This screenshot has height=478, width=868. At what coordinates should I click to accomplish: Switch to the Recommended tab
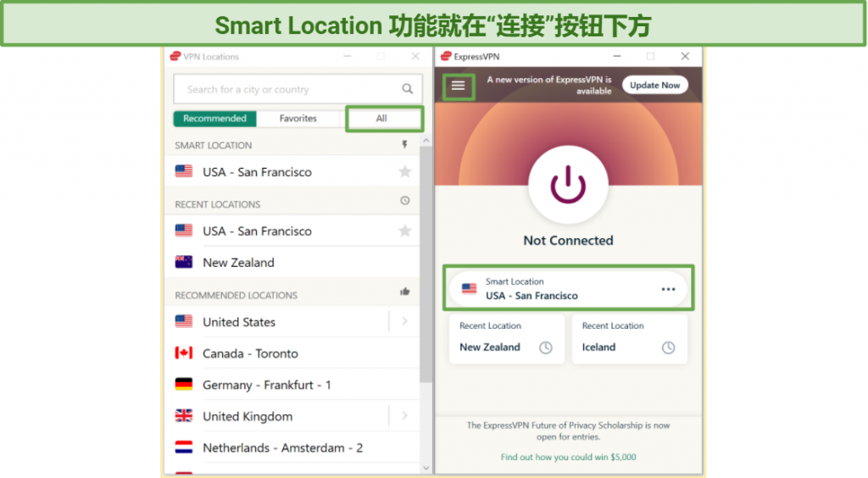(214, 119)
